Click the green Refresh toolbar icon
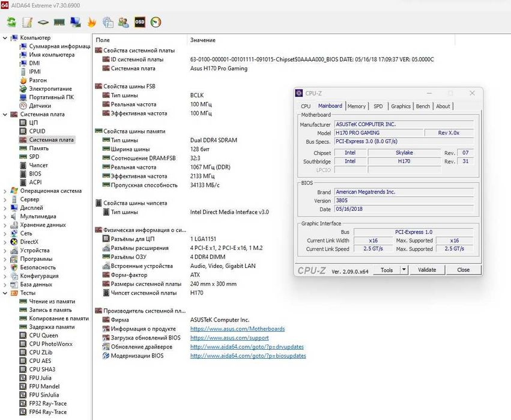511x420 pixels. click(x=12, y=22)
